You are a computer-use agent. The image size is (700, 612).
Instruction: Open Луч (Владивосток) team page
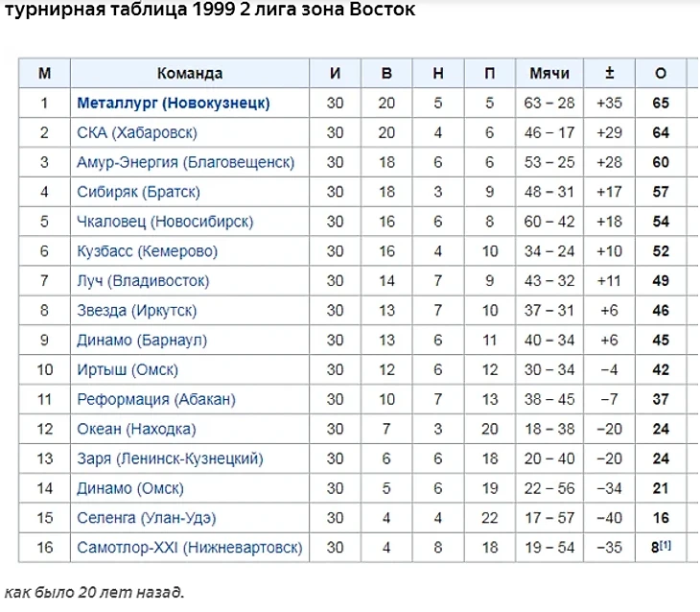(x=143, y=281)
